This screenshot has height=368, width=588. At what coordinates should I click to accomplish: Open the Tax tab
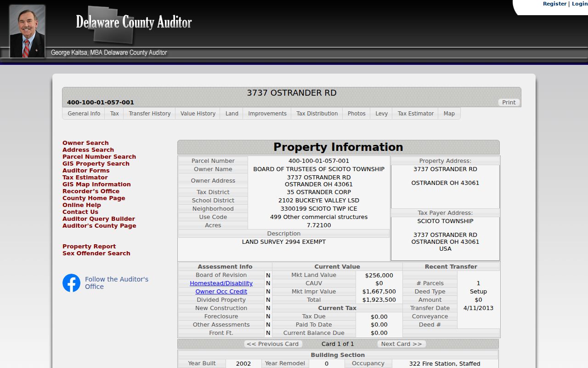click(114, 114)
